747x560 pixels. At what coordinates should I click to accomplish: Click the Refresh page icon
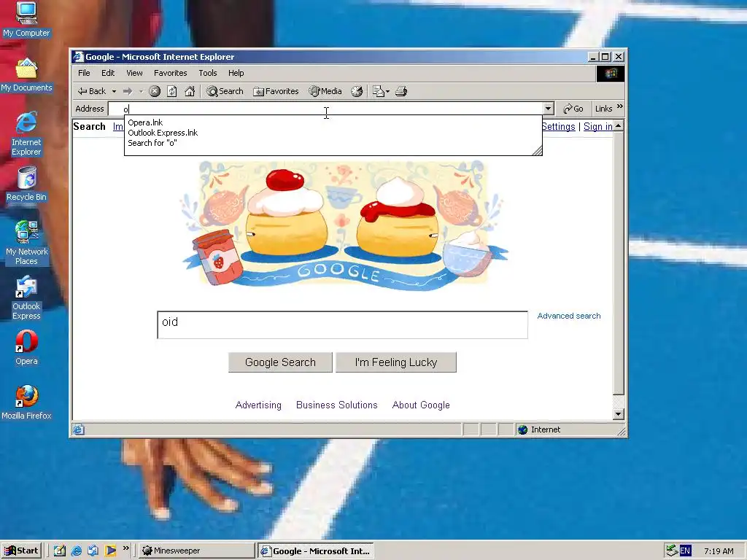click(172, 91)
